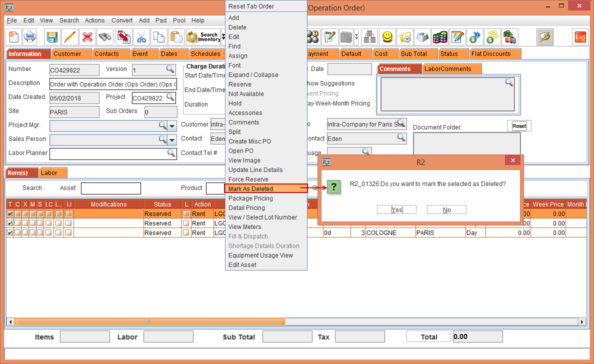Click the Print icon in toolbar
The height and width of the screenshot is (364, 594).
[x=29, y=37]
